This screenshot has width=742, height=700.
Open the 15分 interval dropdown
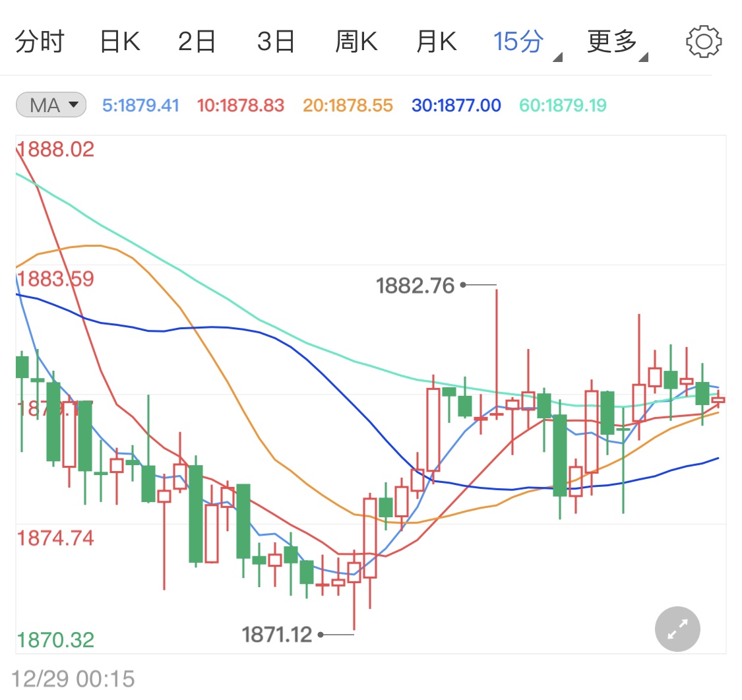pos(527,43)
